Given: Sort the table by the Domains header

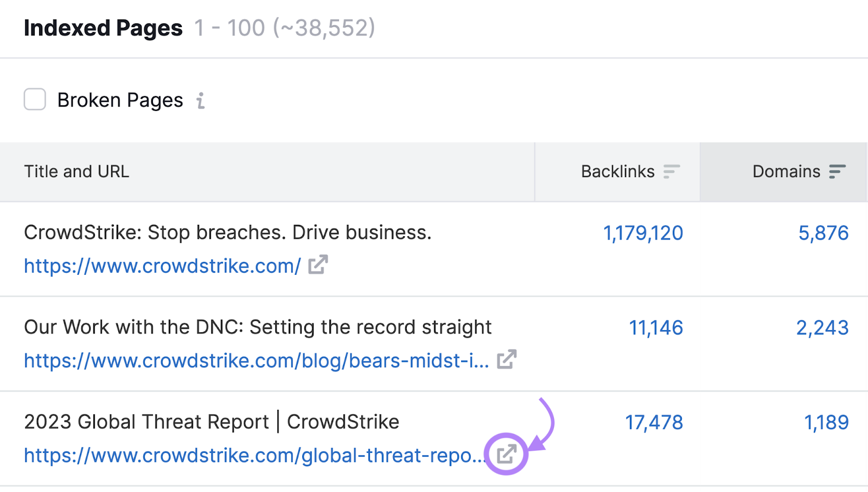Looking at the screenshot, I should click(x=787, y=172).
